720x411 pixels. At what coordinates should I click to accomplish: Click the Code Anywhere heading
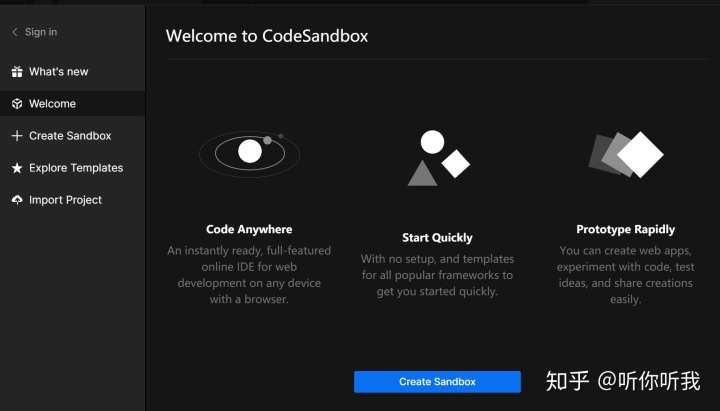(249, 229)
